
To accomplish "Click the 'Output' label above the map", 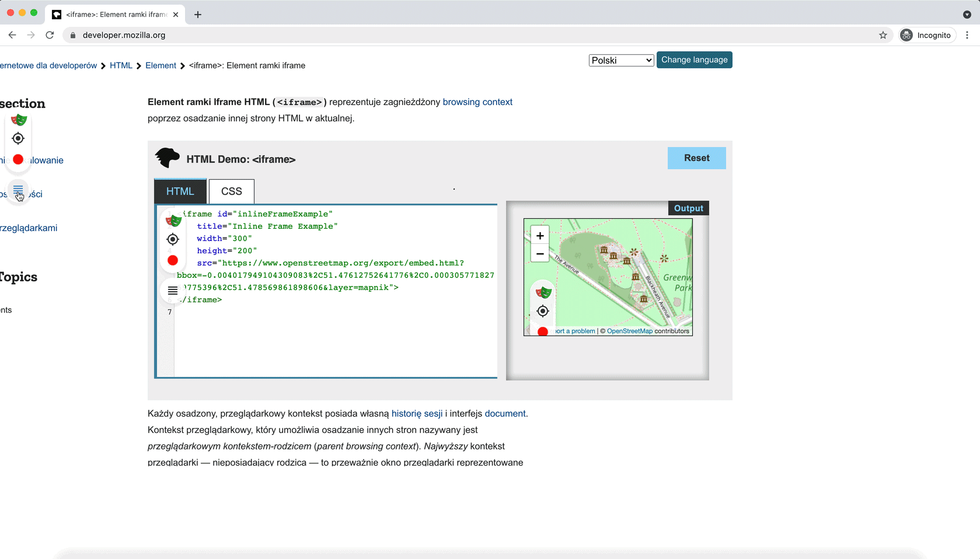I will (x=689, y=208).
